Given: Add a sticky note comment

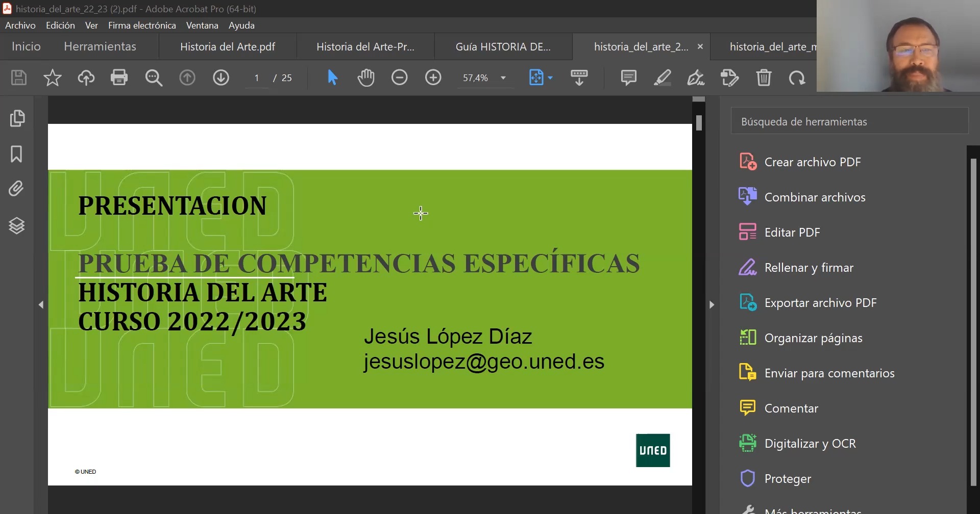Looking at the screenshot, I should pos(628,78).
